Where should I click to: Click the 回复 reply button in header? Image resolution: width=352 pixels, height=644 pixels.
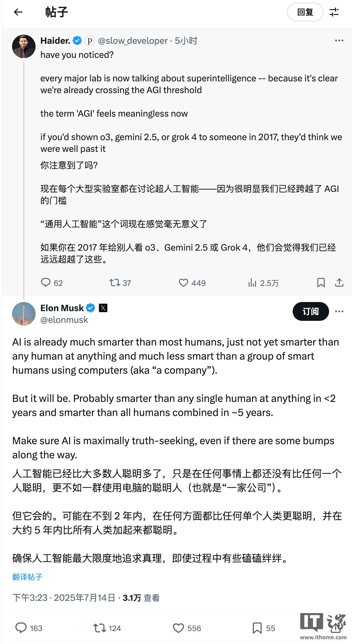pos(305,12)
